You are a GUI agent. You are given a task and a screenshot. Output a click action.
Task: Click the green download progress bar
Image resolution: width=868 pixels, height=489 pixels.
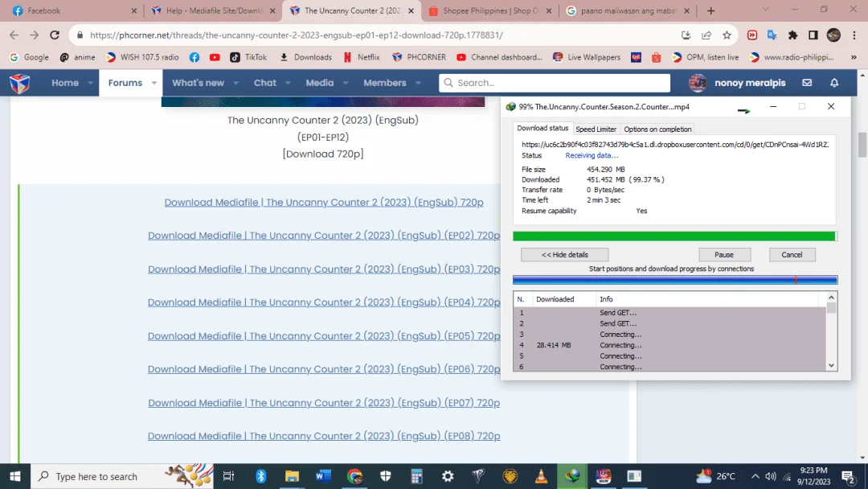pos(675,236)
